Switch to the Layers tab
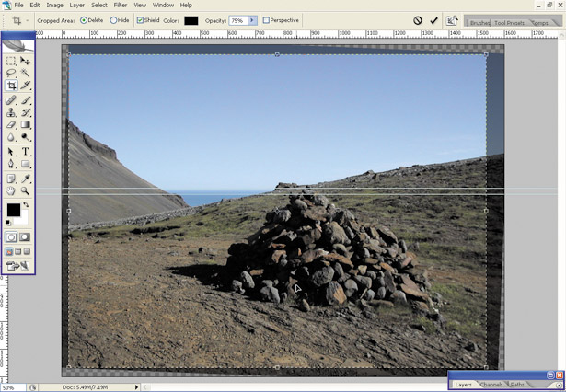This screenshot has width=566, height=392. (463, 385)
